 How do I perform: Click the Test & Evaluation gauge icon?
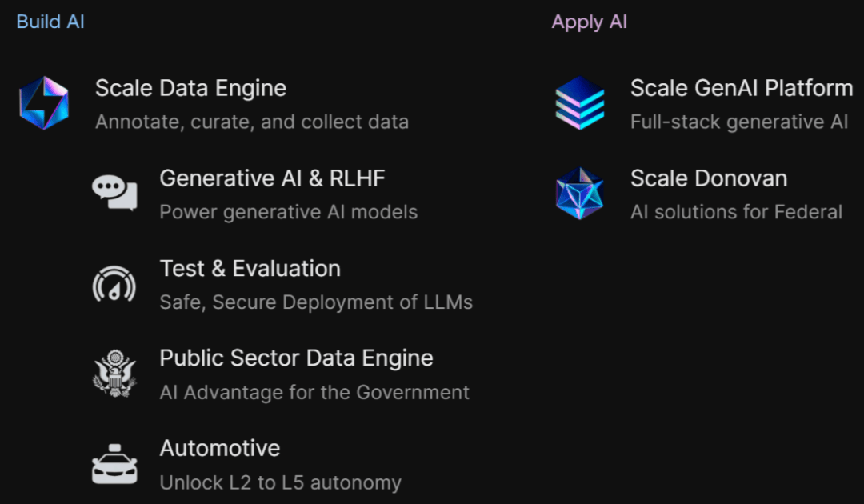114,283
